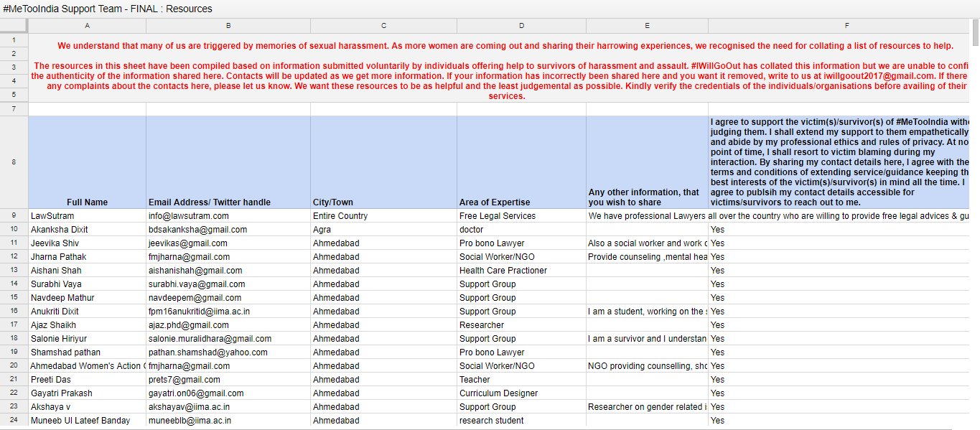Select the 'jeevikas@gmail.com' cell

point(228,243)
